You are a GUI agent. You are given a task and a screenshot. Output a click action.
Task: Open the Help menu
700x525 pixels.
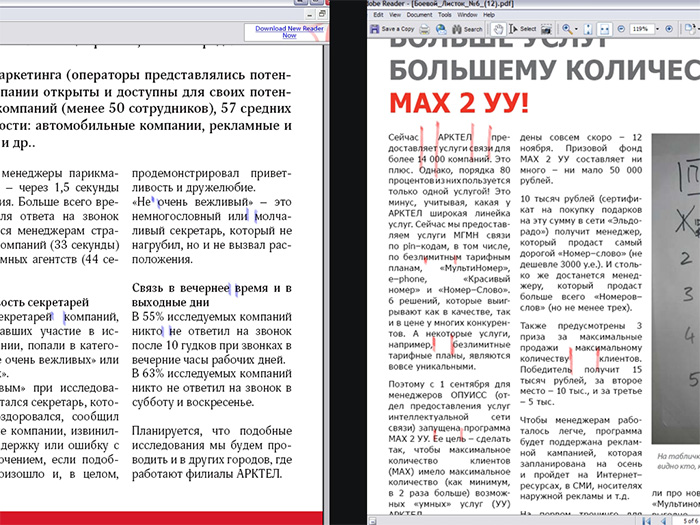point(489,15)
